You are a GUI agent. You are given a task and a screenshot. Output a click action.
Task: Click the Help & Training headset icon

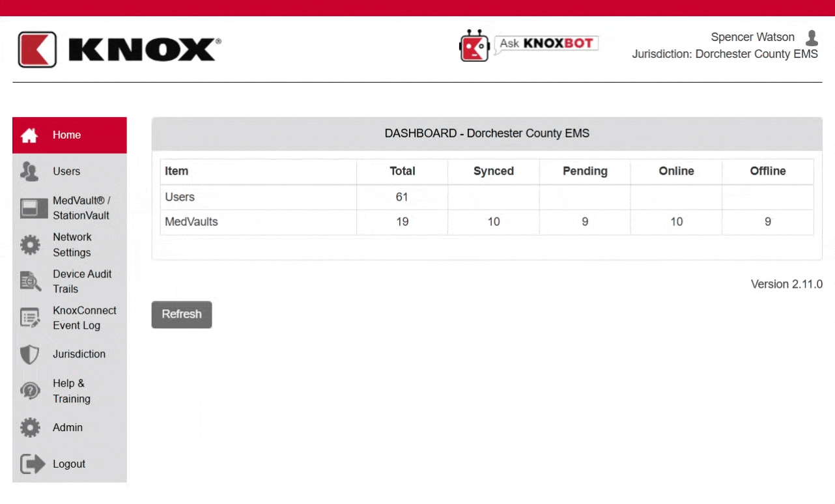click(x=30, y=391)
